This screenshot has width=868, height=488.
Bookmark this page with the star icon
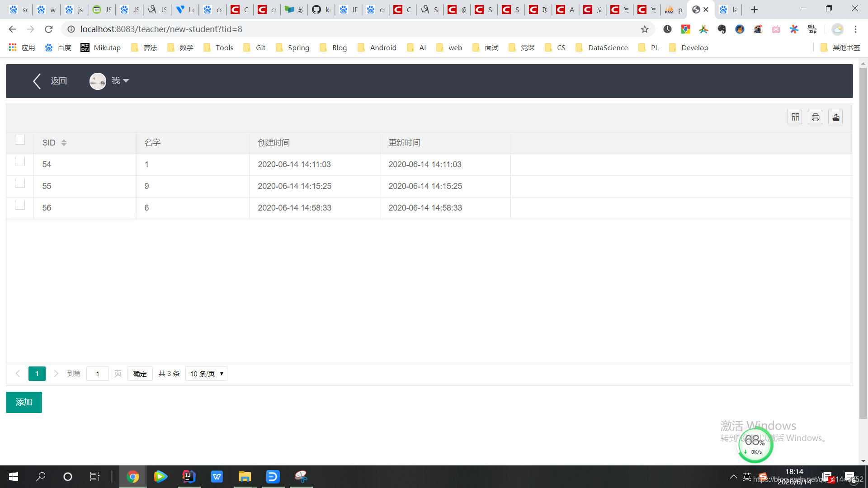click(645, 29)
